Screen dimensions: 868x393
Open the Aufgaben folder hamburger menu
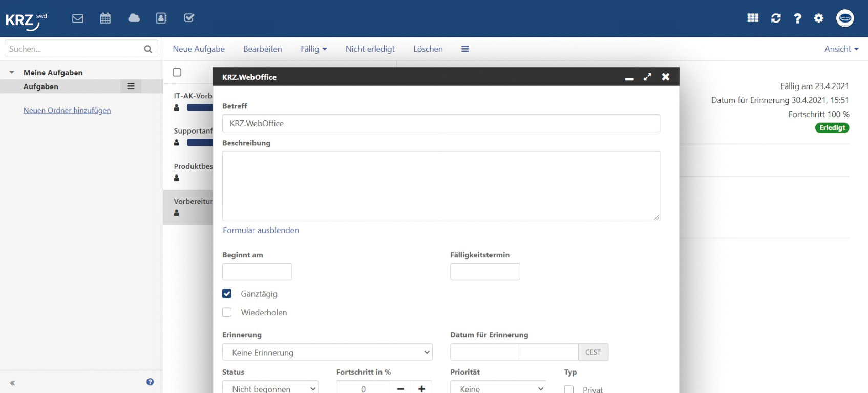click(x=131, y=86)
